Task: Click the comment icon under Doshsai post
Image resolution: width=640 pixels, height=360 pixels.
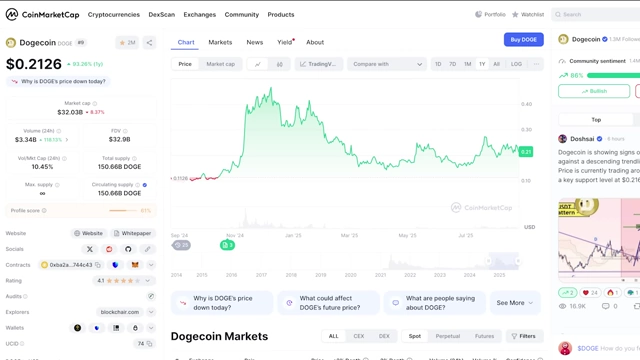Action: [x=605, y=306]
